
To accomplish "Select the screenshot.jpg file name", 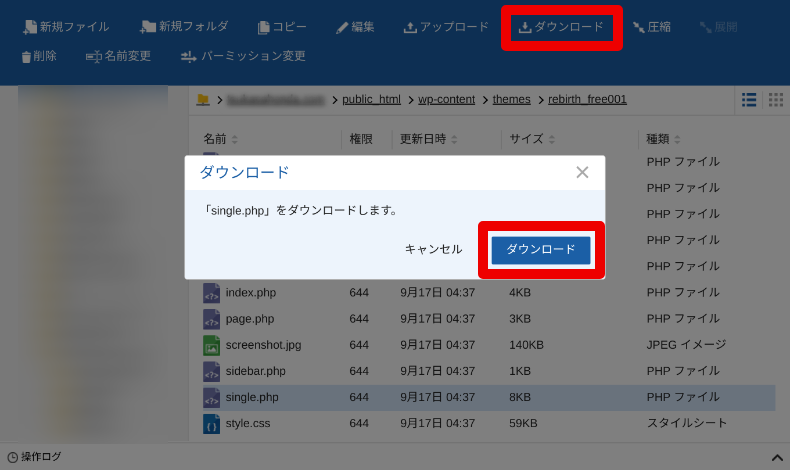I will [x=264, y=345].
